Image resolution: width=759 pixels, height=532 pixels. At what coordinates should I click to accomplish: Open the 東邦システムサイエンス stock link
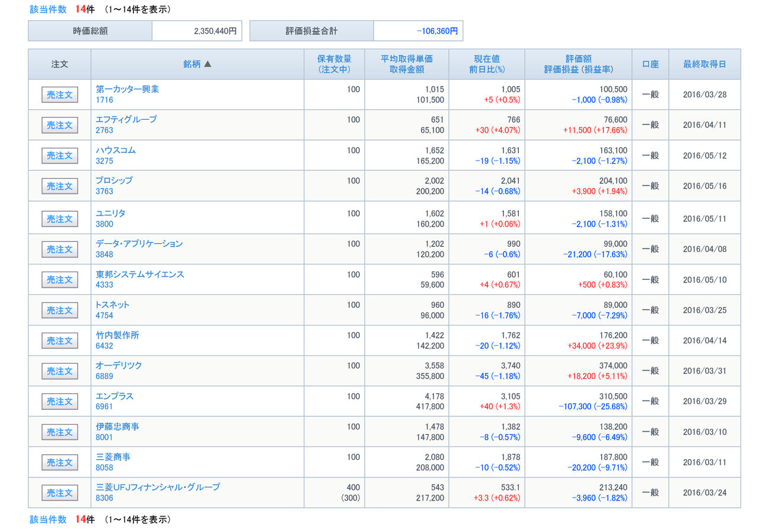pos(140,274)
